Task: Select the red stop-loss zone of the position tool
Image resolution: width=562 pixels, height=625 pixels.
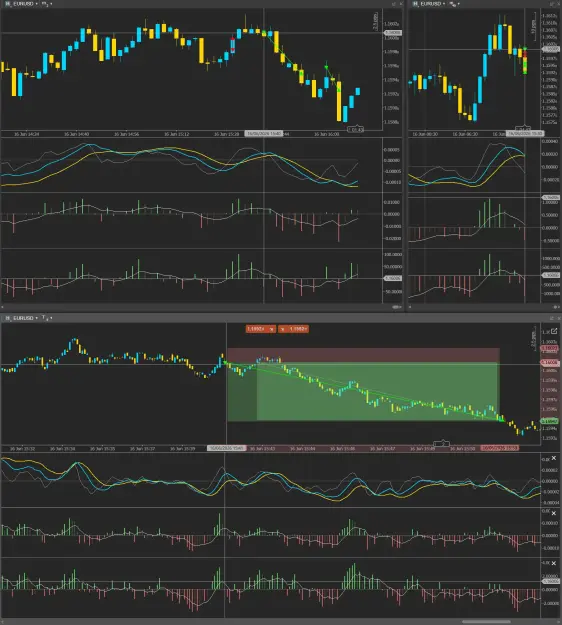Action: [363, 355]
